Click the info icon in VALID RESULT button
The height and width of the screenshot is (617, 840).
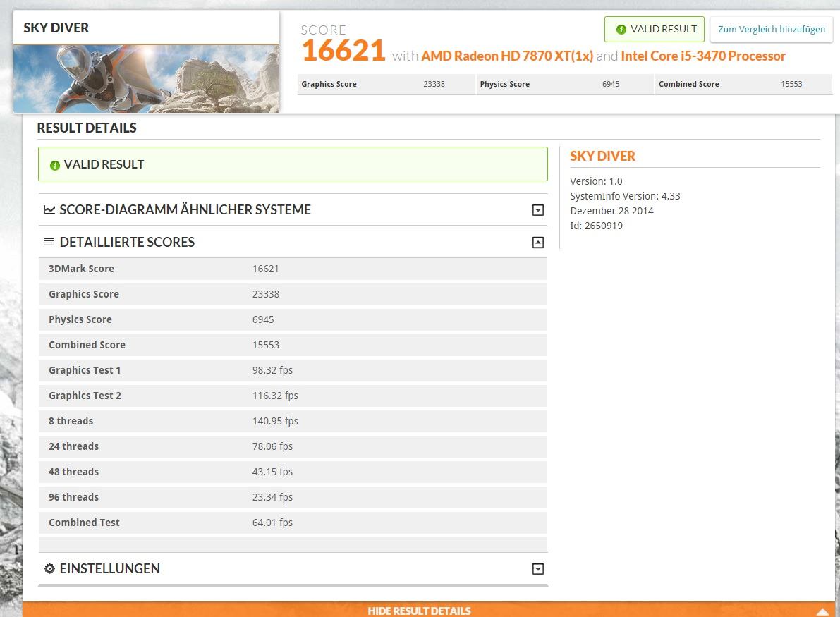pos(621,30)
